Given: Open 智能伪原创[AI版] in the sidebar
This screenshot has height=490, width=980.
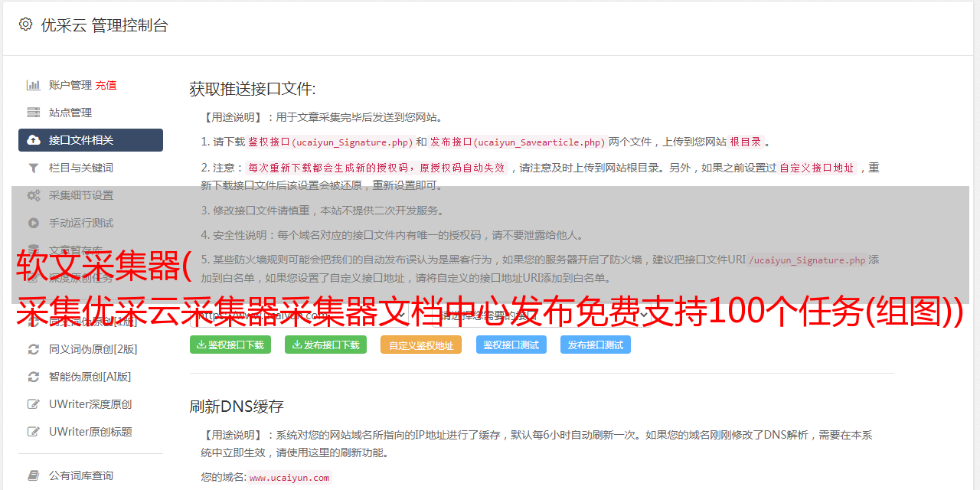Looking at the screenshot, I should point(90,377).
